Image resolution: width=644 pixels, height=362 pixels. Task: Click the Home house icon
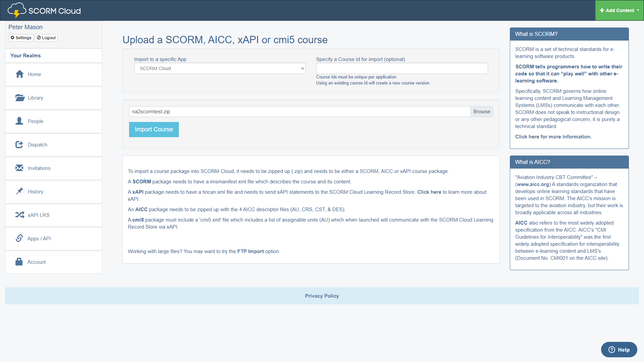click(x=19, y=74)
